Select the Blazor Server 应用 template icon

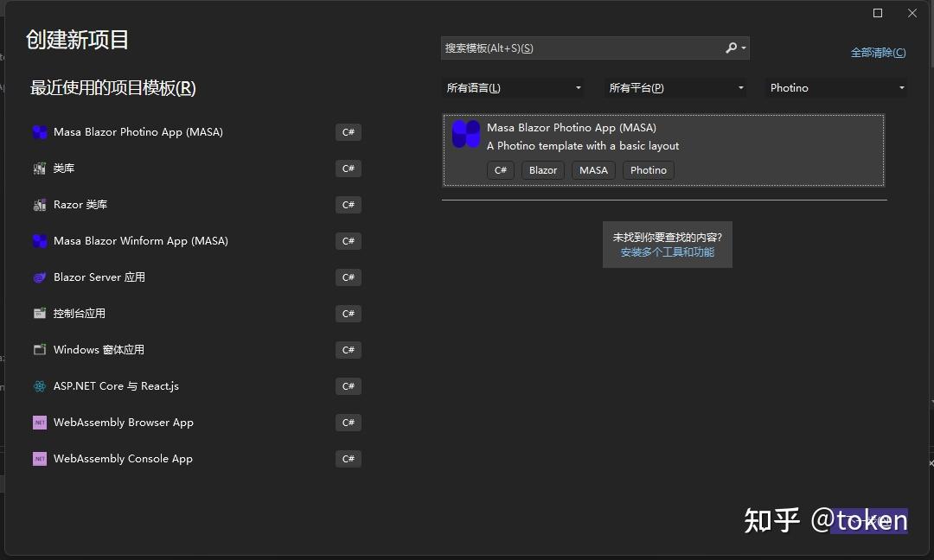(x=40, y=277)
